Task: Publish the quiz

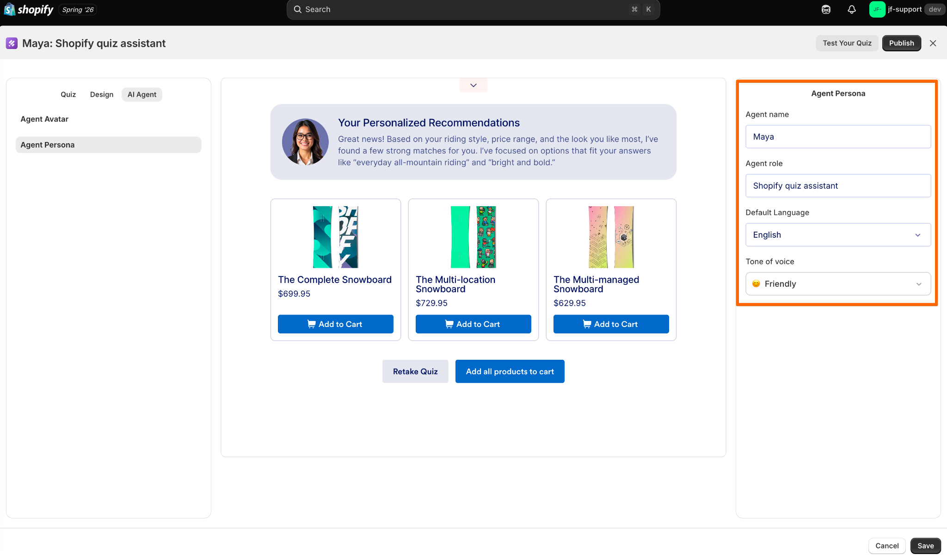Action: pos(901,43)
